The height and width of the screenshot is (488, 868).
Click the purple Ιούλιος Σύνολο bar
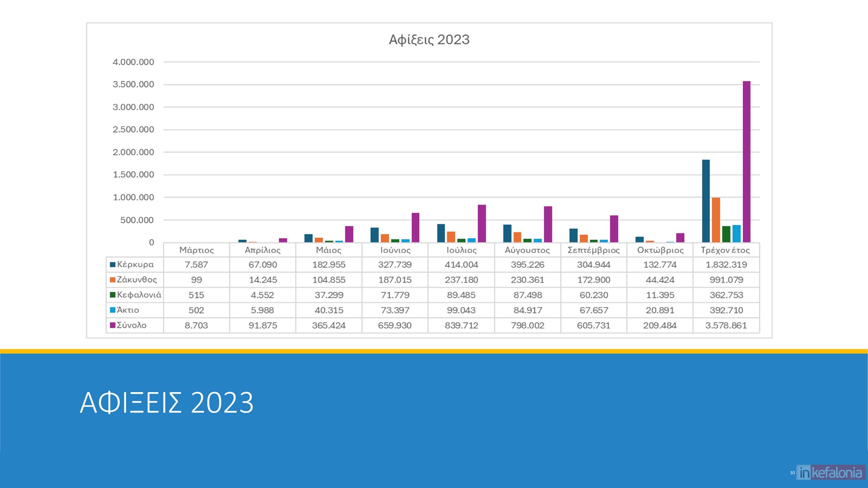click(x=482, y=223)
